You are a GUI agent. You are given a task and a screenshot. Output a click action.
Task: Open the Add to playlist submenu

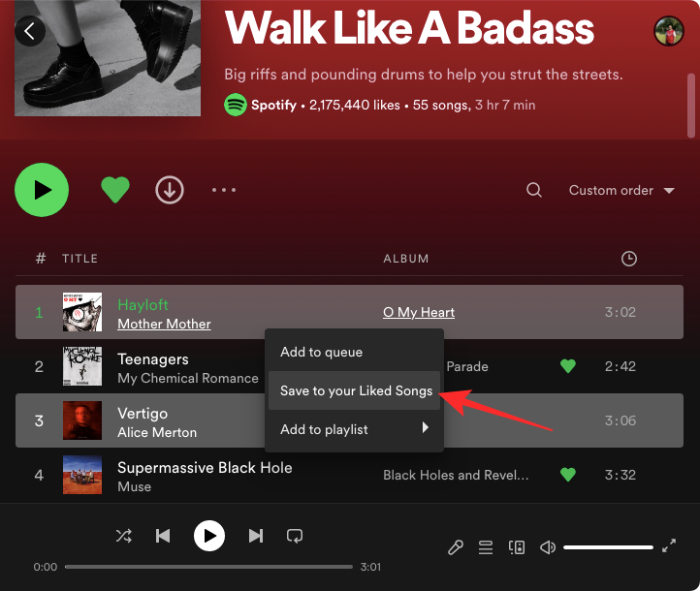(355, 429)
